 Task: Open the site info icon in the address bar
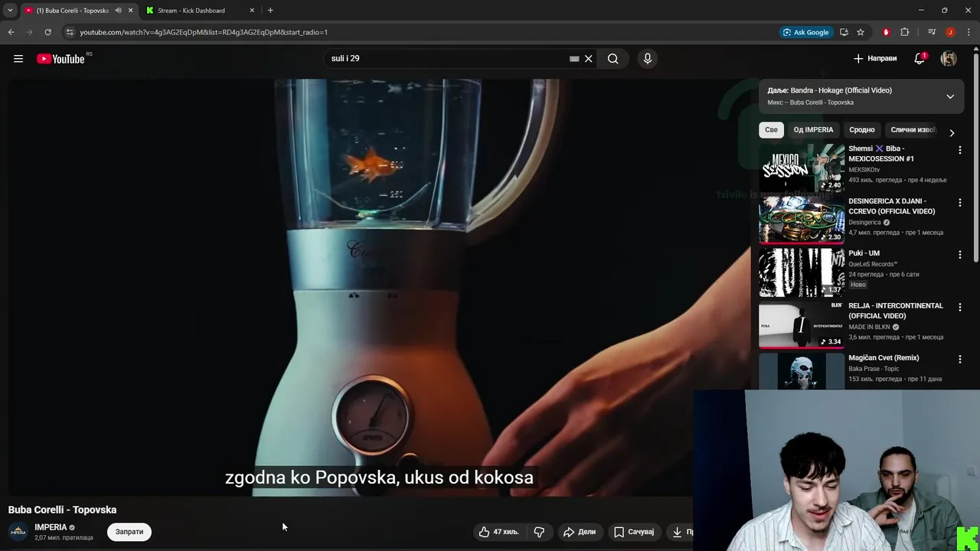[x=70, y=32]
